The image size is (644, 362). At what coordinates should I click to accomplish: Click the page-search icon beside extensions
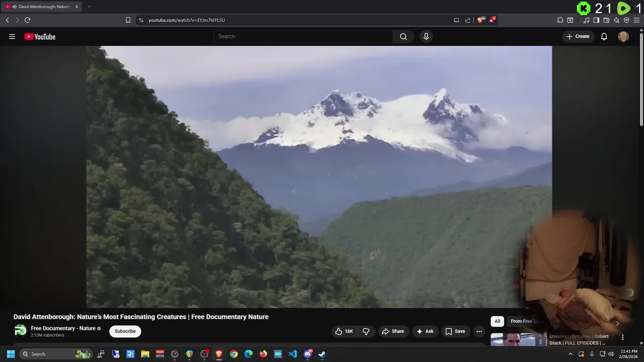coord(570,20)
